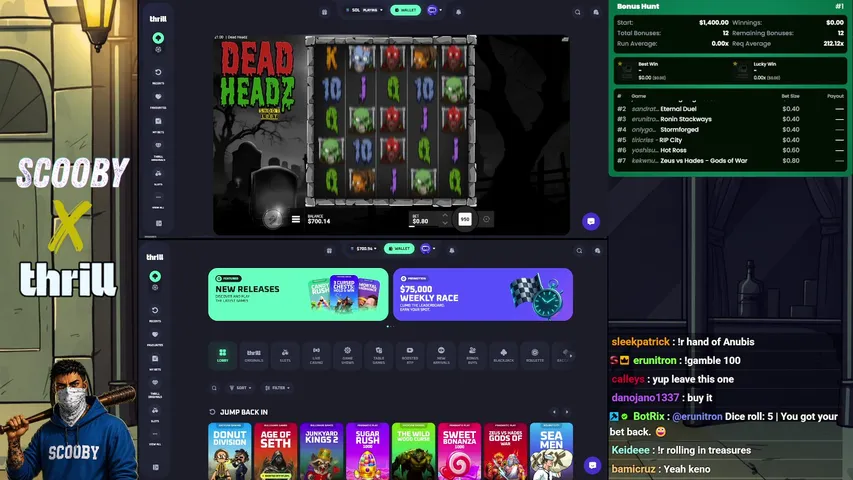Show next Jump Back In games
Screen dimensions: 853x480
coord(567,412)
